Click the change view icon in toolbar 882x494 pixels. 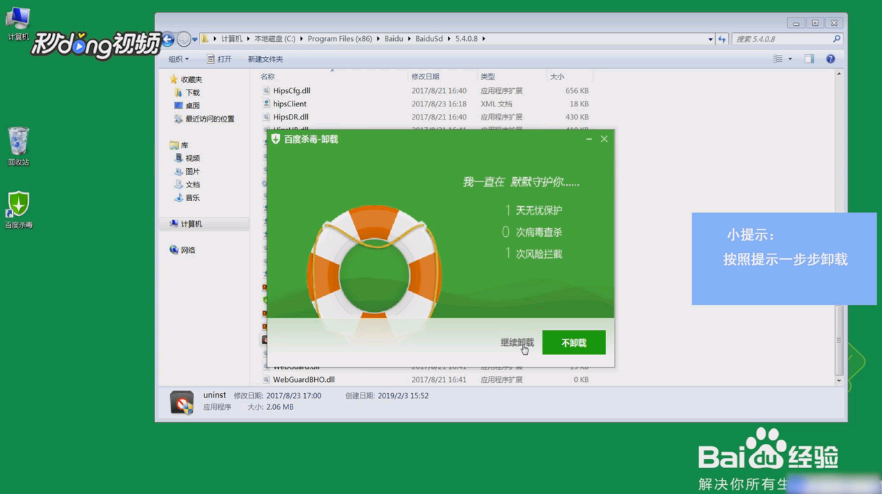click(777, 59)
